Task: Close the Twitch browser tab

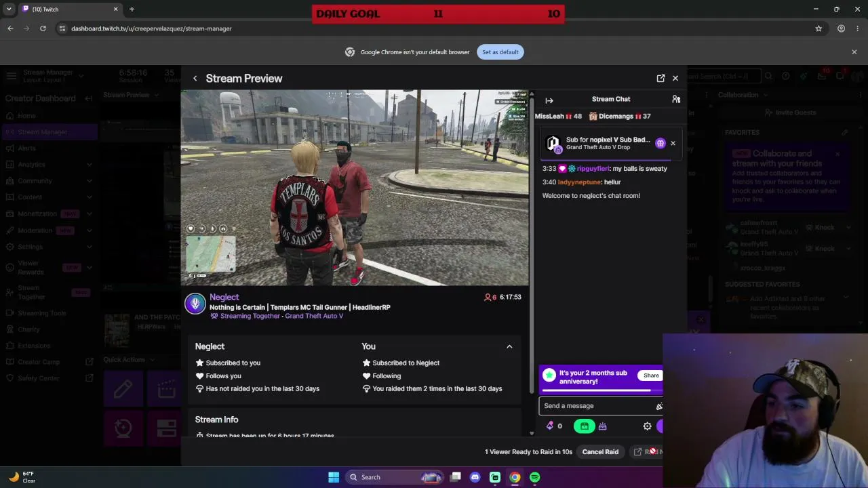Action: tap(115, 9)
